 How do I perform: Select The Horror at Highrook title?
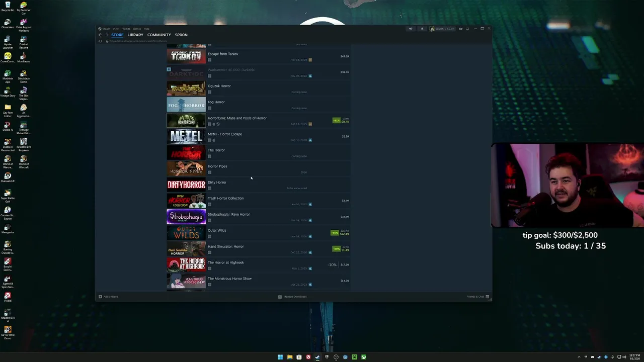pyautogui.click(x=226, y=262)
